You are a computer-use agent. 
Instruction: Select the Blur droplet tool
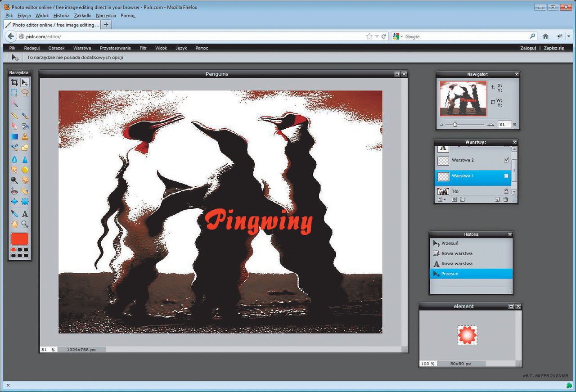click(14, 159)
